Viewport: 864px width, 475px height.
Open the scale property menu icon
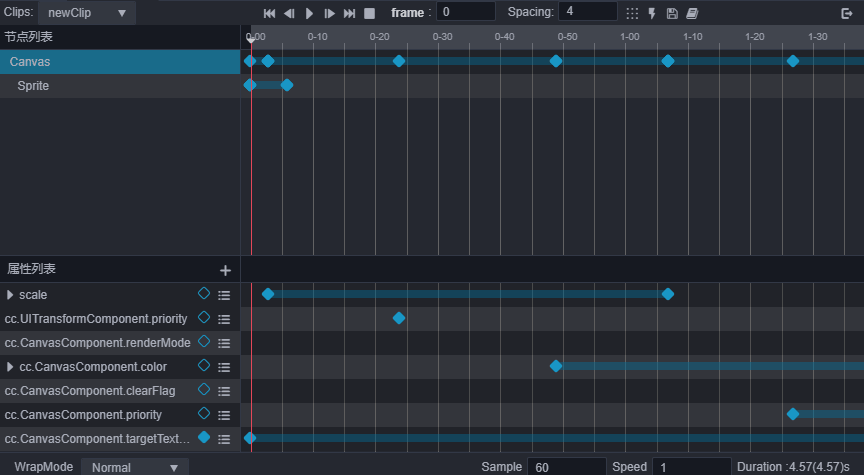224,295
